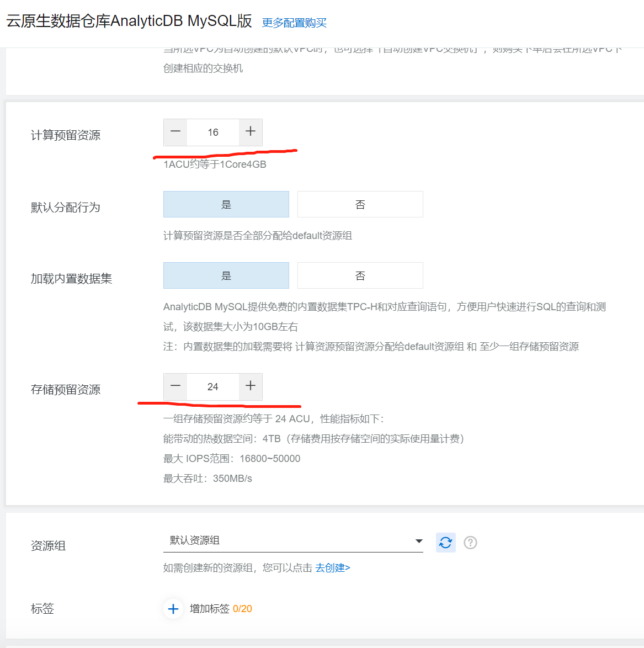Click the 0/20 tag counter

[242, 609]
